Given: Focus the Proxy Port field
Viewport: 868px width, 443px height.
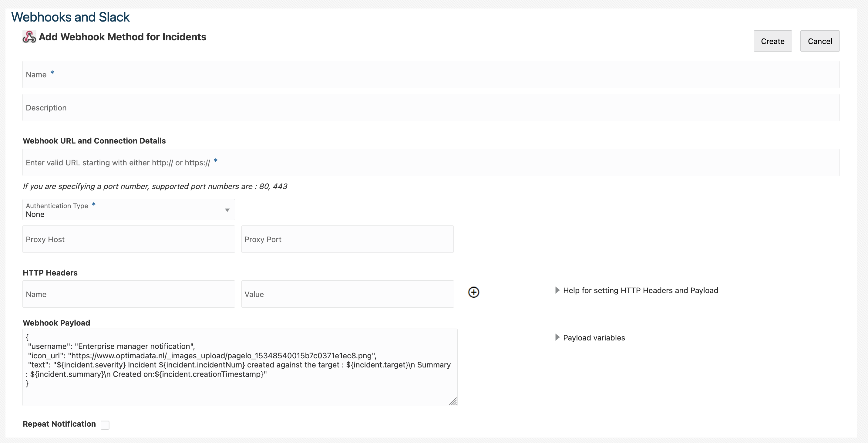Looking at the screenshot, I should tap(347, 239).
